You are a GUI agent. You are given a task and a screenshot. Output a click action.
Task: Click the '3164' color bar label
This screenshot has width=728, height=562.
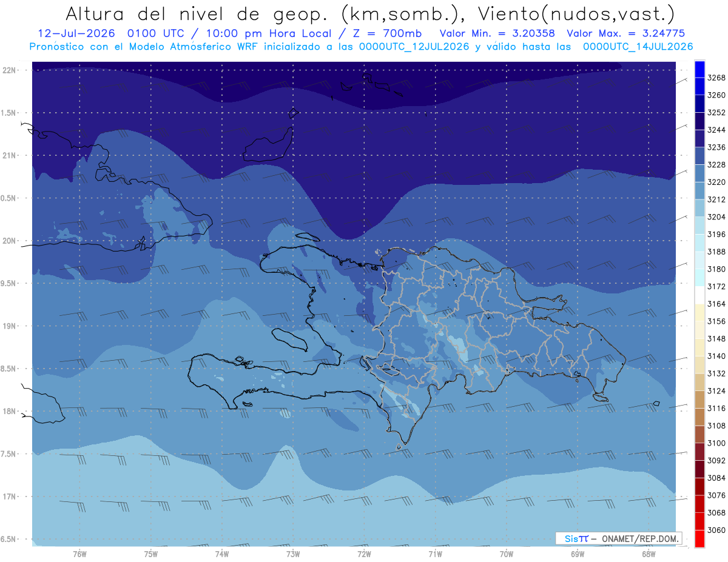716,304
